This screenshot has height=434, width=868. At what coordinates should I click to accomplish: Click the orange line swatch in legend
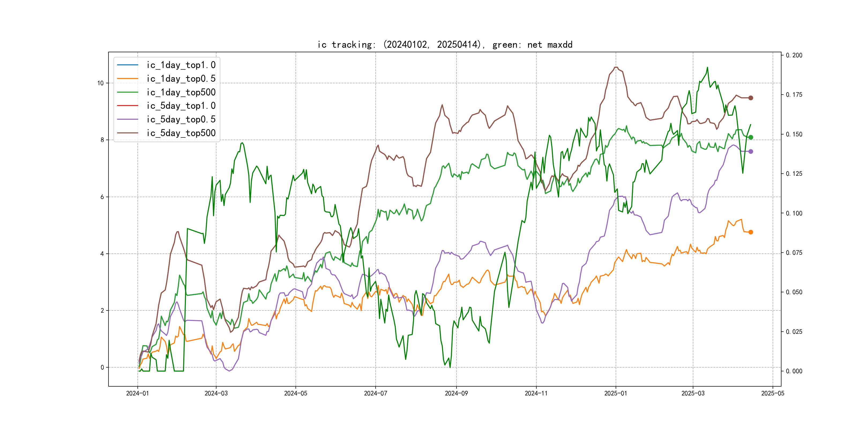click(x=128, y=78)
